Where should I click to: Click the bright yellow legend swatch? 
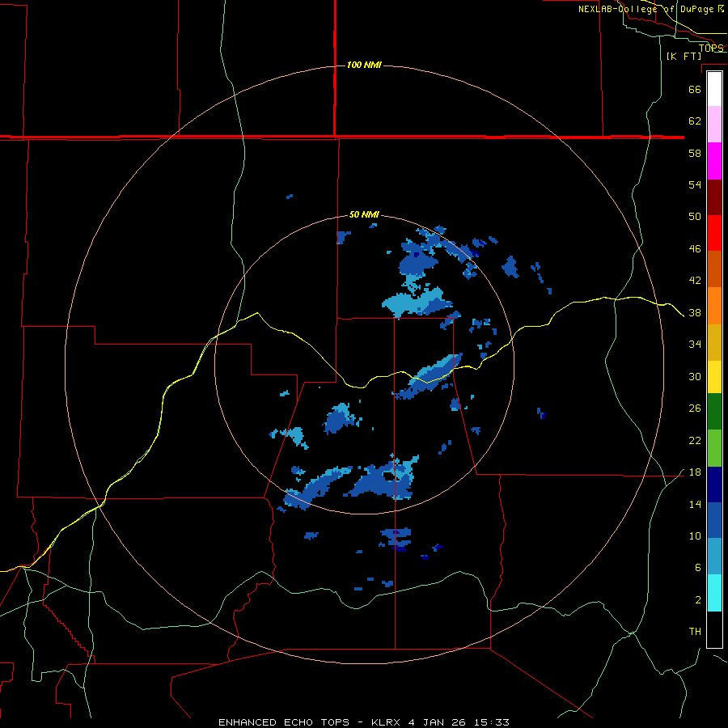[x=714, y=377]
